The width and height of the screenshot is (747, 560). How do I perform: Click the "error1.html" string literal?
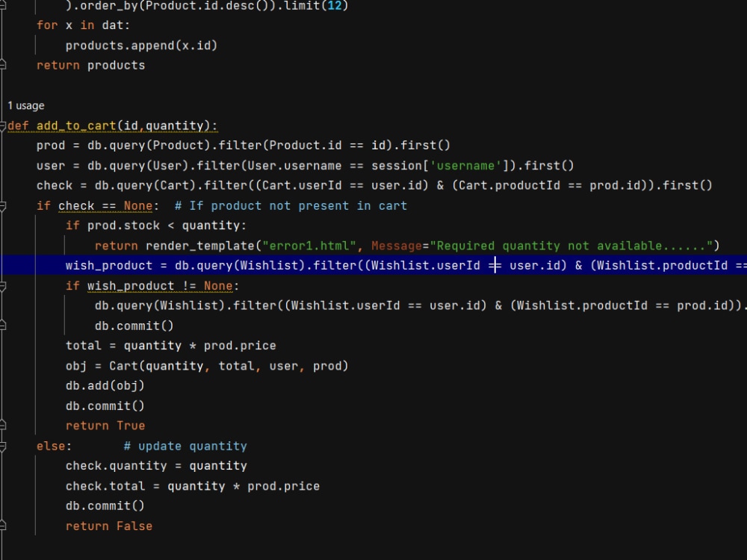[x=309, y=246]
